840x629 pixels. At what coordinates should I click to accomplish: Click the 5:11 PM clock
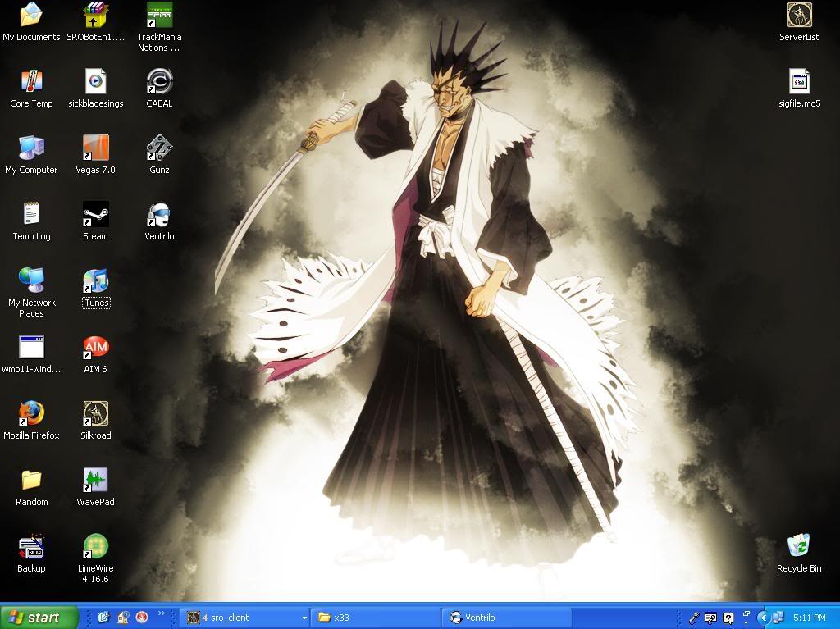810,618
